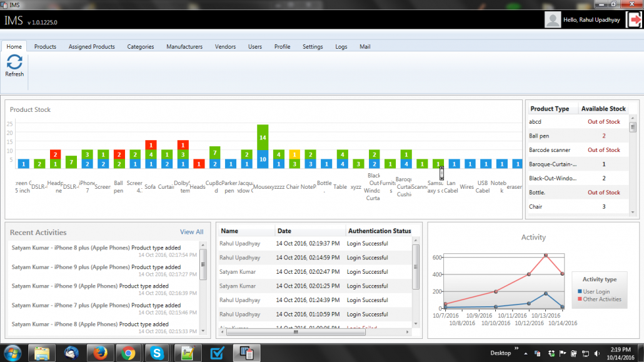Go to Vendors tab

click(x=226, y=46)
